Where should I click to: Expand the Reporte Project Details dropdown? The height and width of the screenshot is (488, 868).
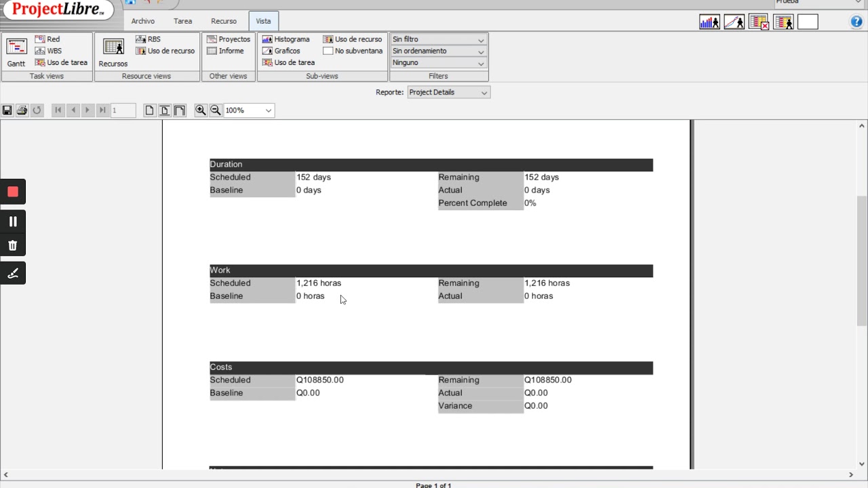pos(448,92)
